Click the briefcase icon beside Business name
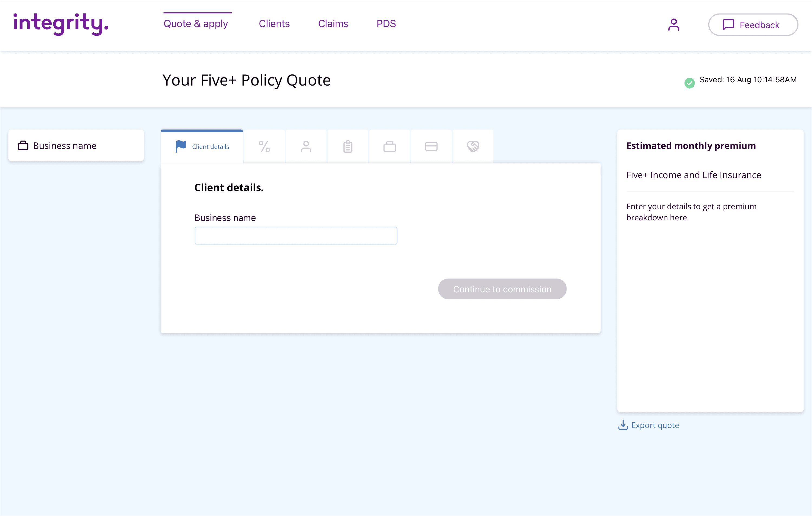 point(23,145)
